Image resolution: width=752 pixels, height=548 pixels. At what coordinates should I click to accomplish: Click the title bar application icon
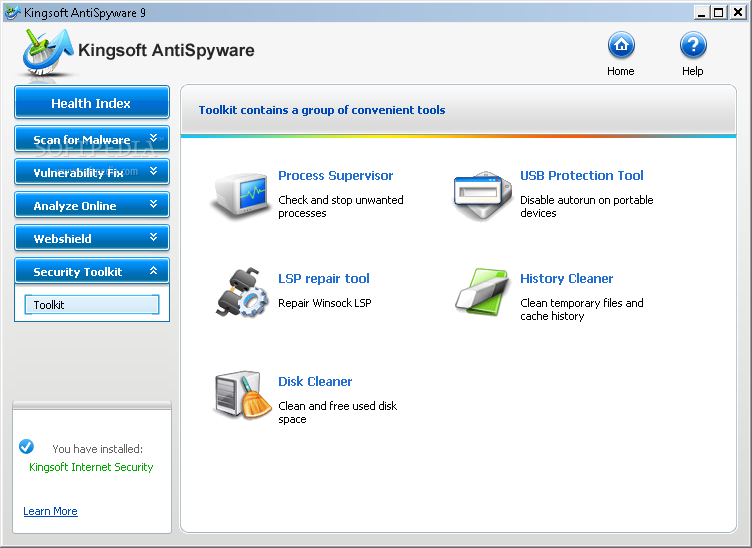[12, 12]
